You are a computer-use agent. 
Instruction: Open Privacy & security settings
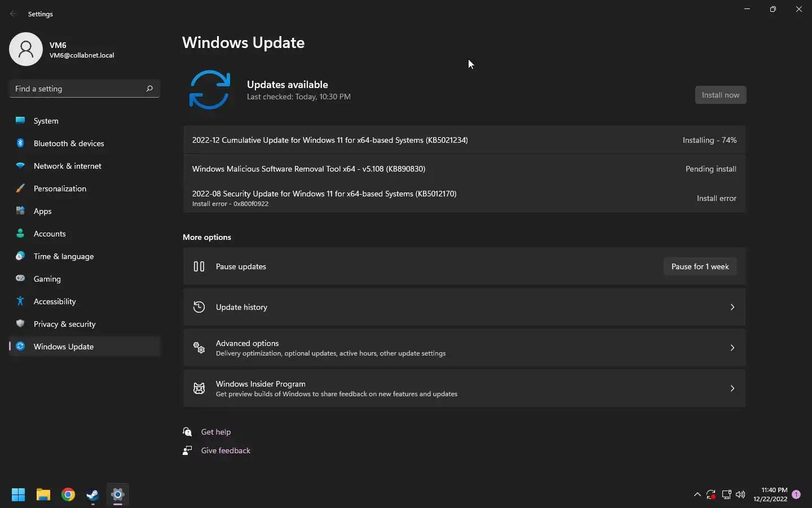coord(85,324)
